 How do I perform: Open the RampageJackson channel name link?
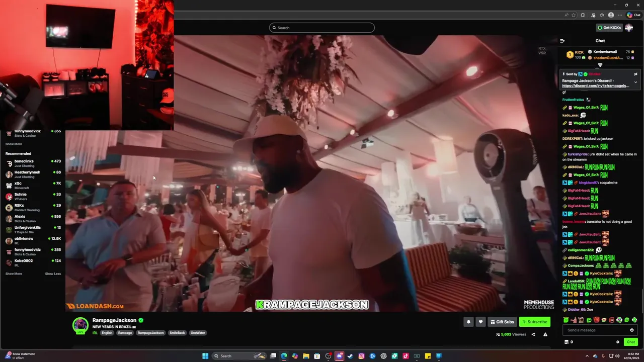[x=114, y=320]
